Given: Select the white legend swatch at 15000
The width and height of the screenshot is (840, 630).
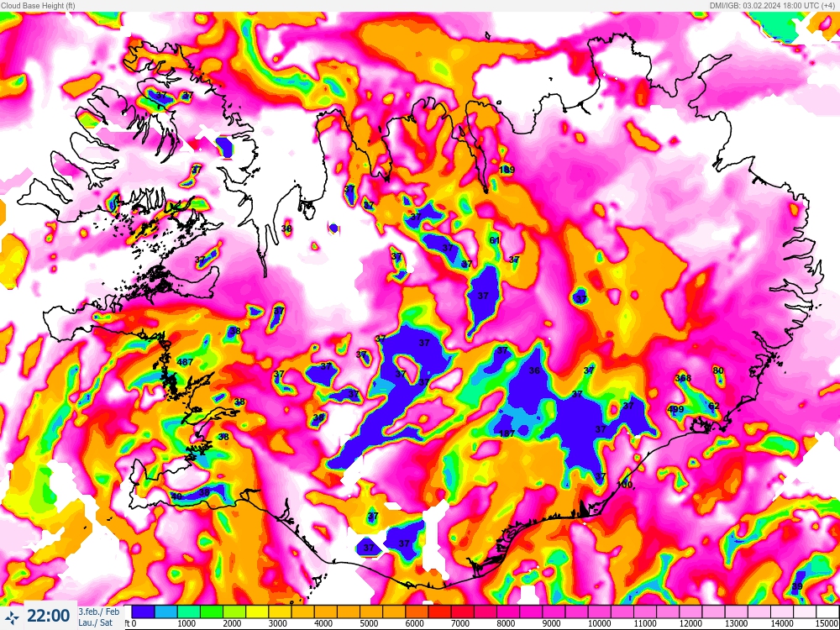Looking at the screenshot, I should 827,612.
